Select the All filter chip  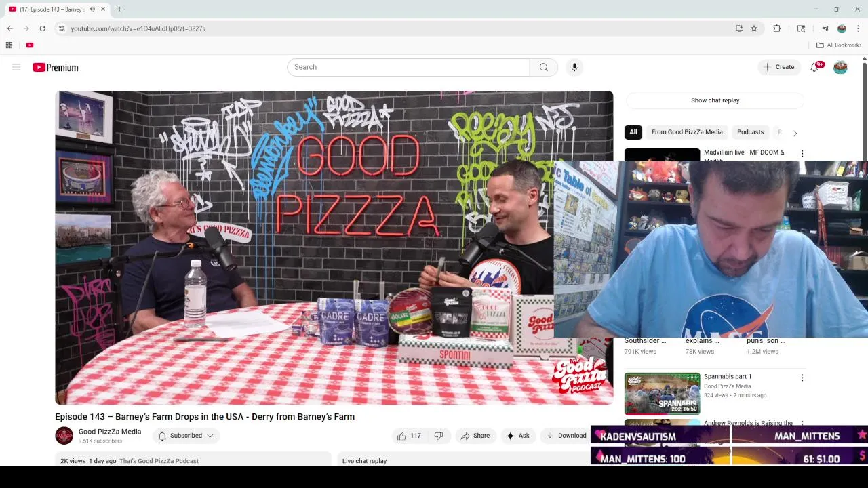633,132
